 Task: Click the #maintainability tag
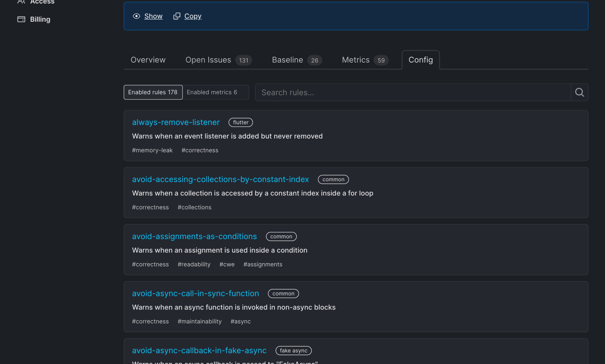(200, 321)
